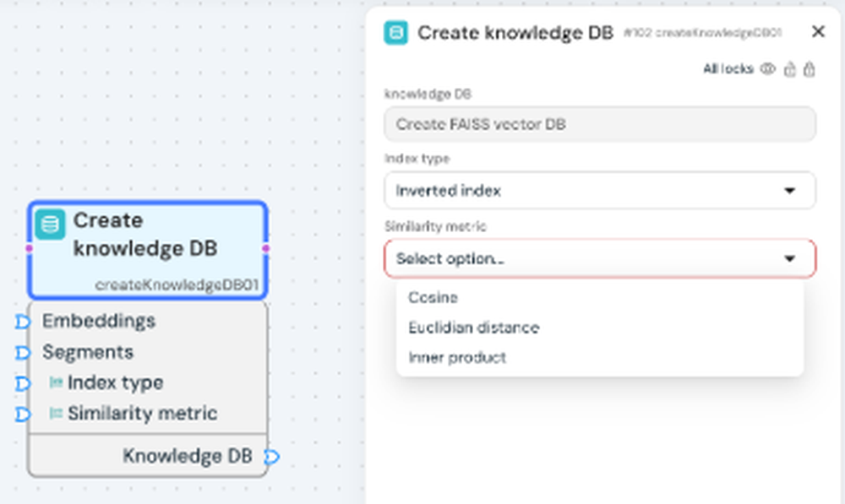
Task: Click the Segments input port connector
Action: [x=22, y=353]
